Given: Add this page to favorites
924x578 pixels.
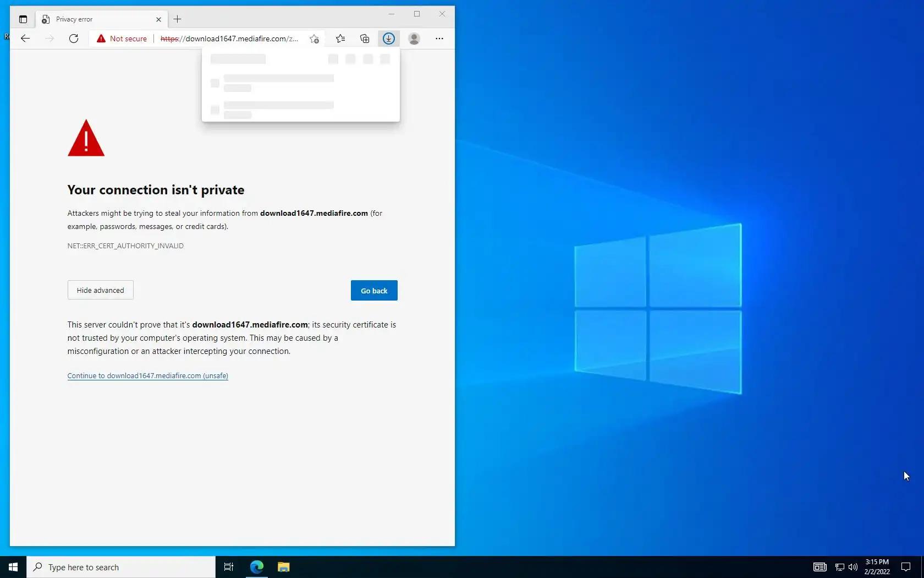Looking at the screenshot, I should pos(314,39).
